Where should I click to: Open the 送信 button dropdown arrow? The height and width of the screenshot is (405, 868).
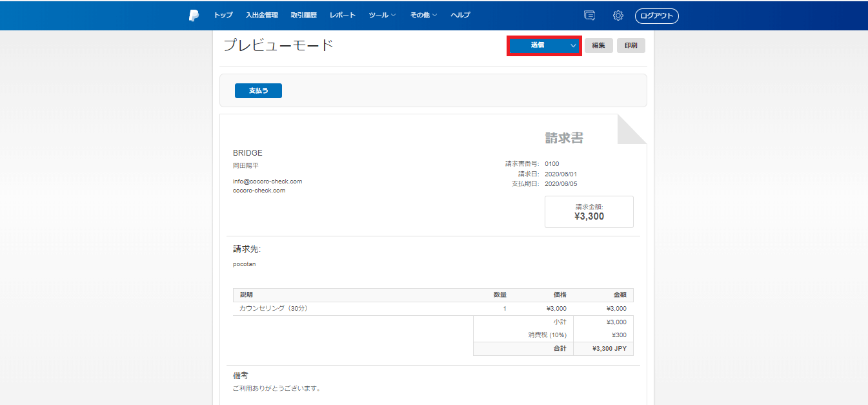click(573, 46)
